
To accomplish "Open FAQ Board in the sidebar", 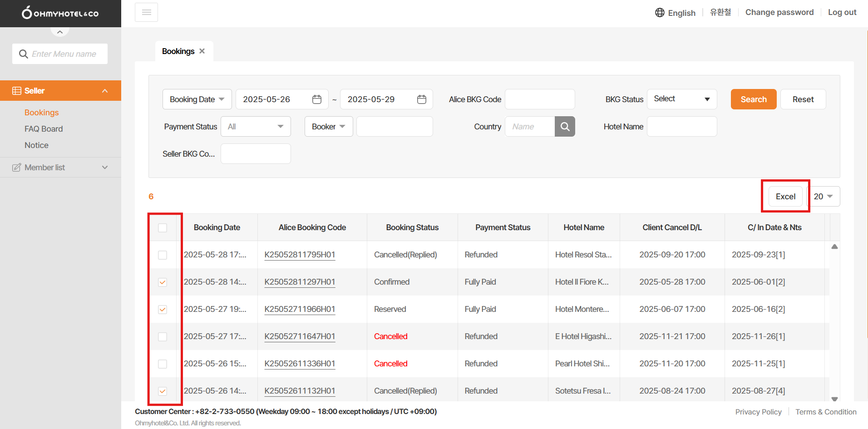I will click(44, 129).
